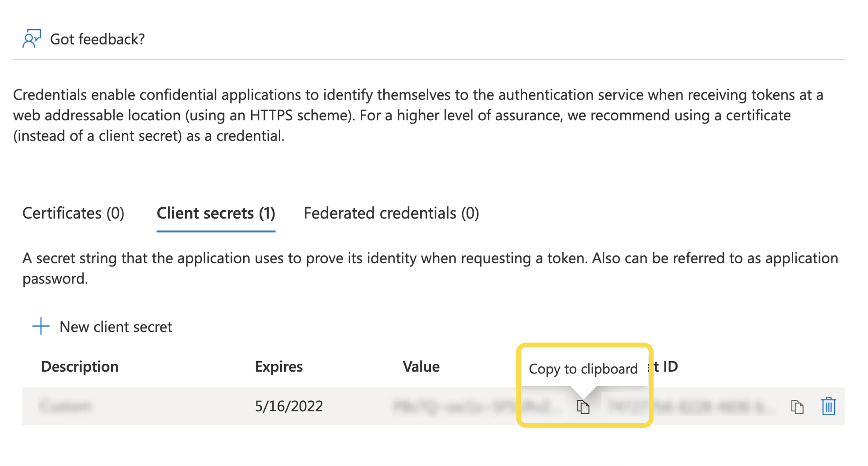
Task: Open the Federated credentials tab
Action: tap(390, 213)
